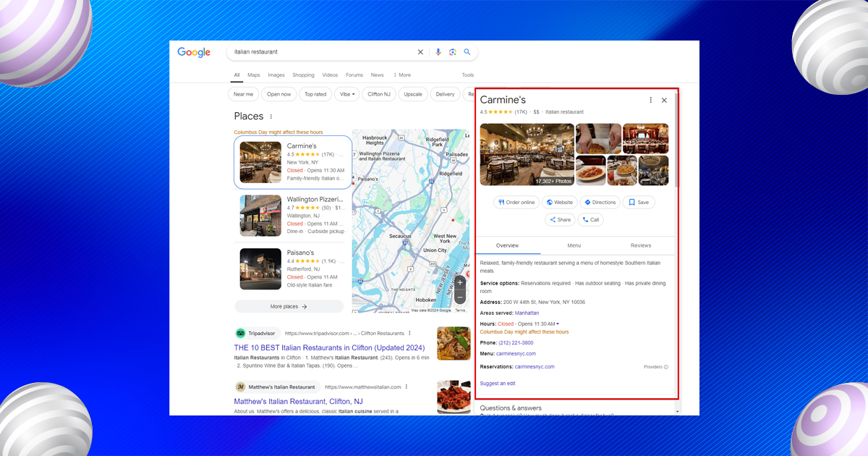868x456 pixels.
Task: Open Google Lens search by image icon
Action: (x=453, y=51)
